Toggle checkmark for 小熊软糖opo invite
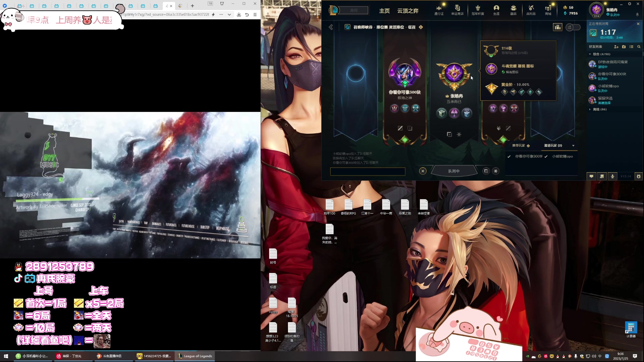644x362 pixels. pyautogui.click(x=546, y=157)
